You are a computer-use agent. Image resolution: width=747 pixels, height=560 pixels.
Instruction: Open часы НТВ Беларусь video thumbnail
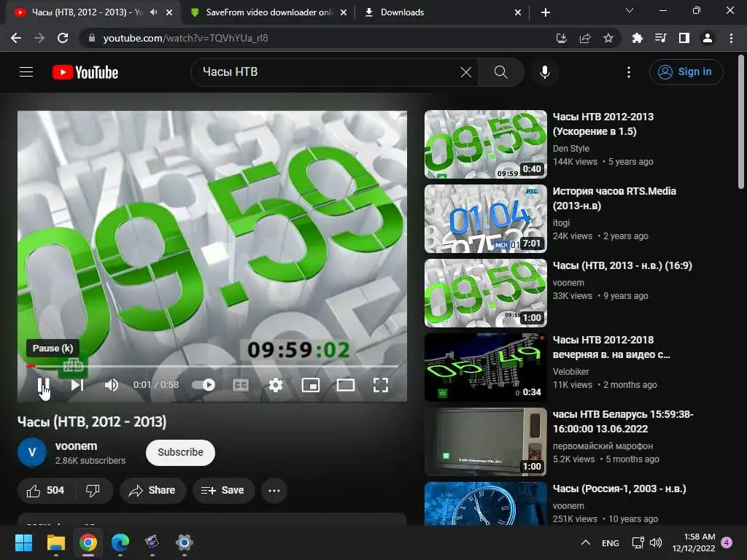pos(485,442)
